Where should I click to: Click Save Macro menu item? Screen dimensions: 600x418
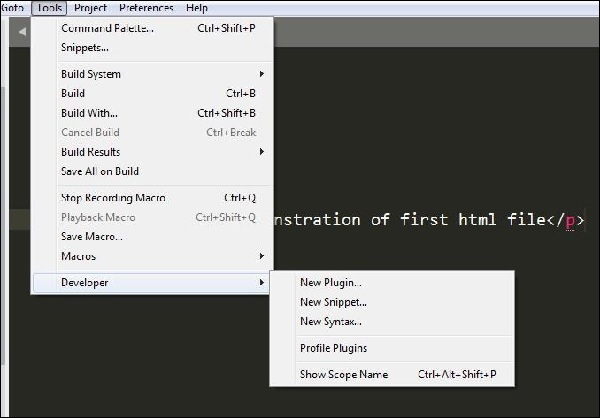point(92,237)
